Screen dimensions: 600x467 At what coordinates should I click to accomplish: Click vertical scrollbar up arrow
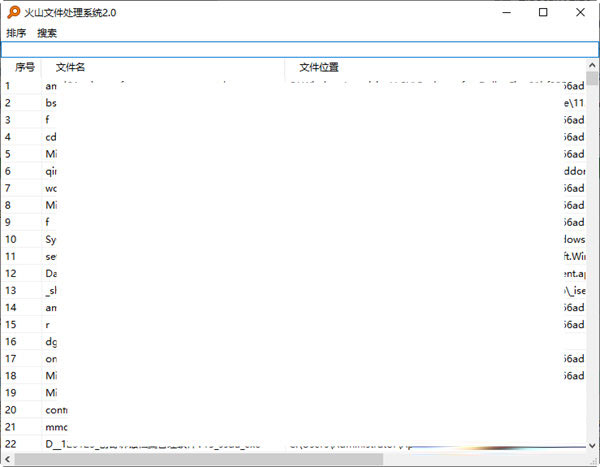click(x=592, y=65)
